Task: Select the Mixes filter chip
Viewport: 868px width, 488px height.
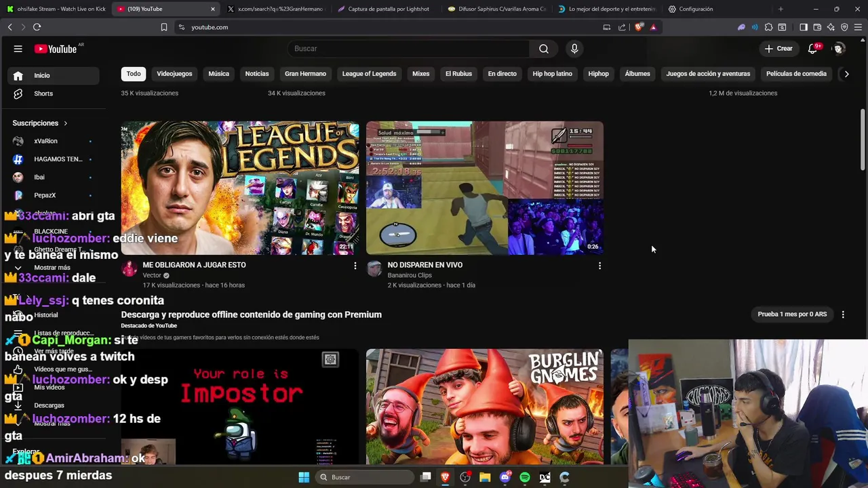Action: (x=420, y=74)
